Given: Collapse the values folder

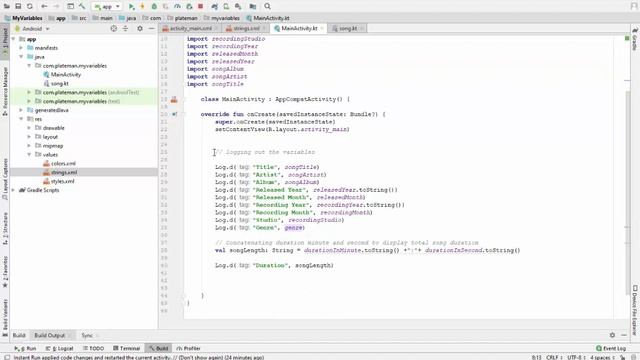Looking at the screenshot, I should click(x=29, y=155).
